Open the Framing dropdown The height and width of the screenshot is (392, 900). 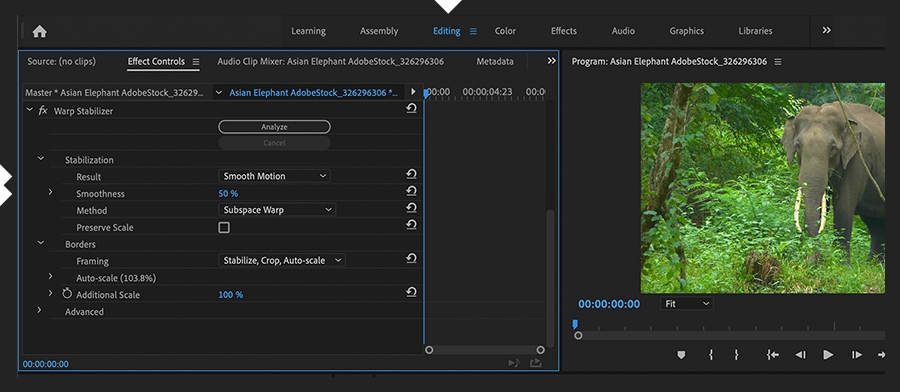click(x=282, y=261)
